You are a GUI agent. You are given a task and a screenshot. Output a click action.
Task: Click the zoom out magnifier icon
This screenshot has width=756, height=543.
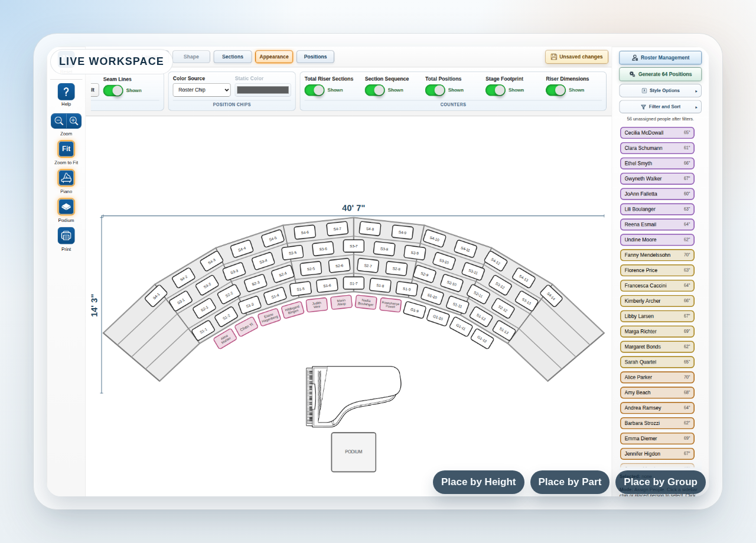[x=58, y=121]
